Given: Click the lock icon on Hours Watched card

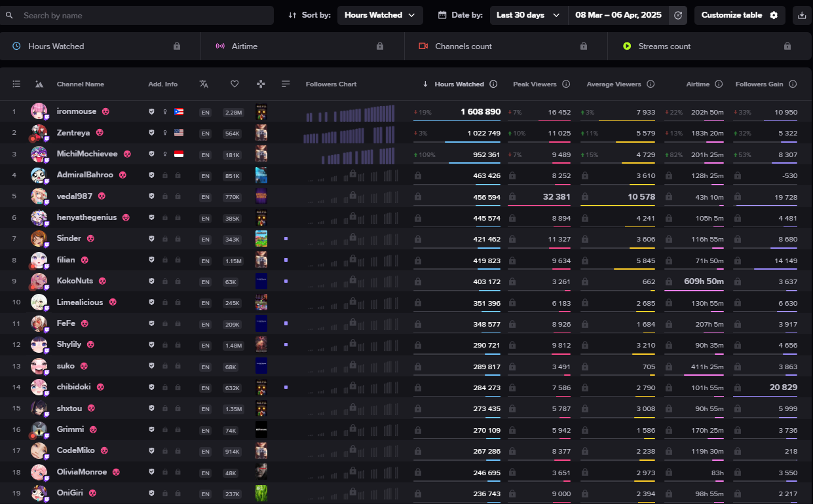Looking at the screenshot, I should point(177,46).
